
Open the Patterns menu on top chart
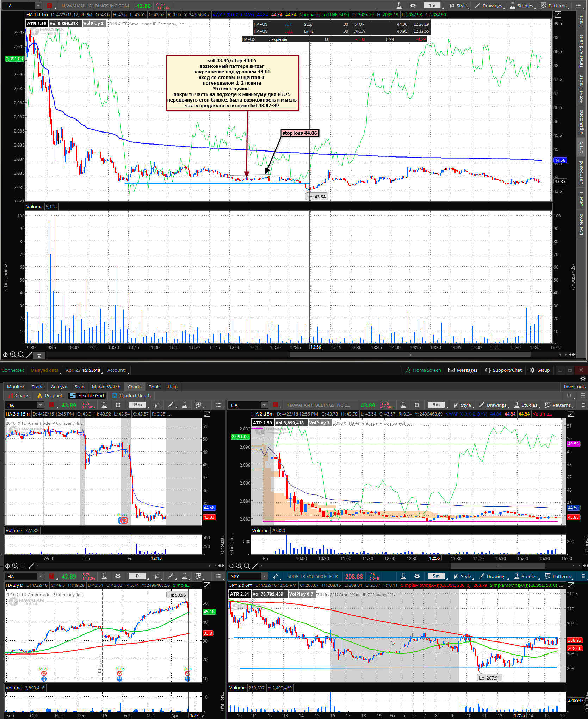(554, 6)
